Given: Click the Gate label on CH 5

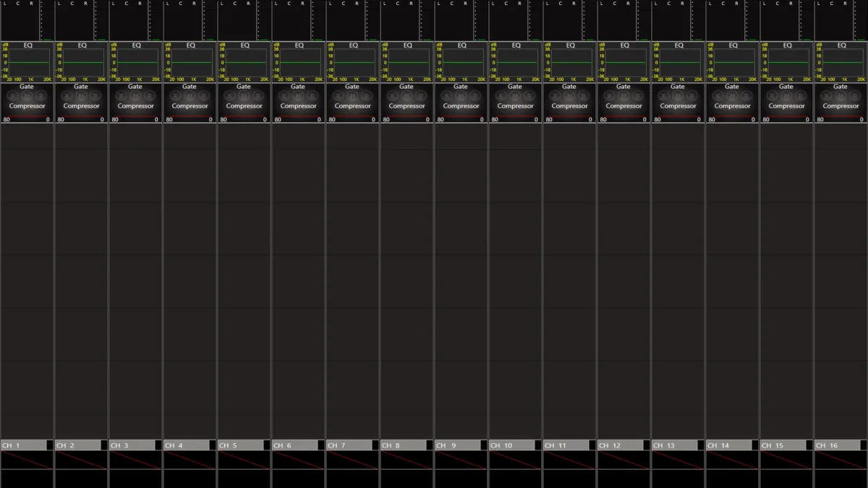Looking at the screenshot, I should pyautogui.click(x=244, y=87).
